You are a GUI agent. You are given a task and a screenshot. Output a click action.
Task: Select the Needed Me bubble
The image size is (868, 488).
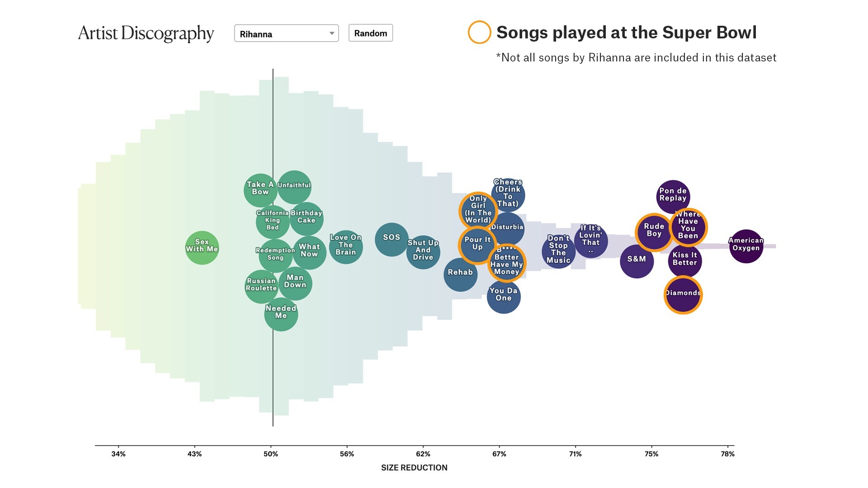pyautogui.click(x=281, y=314)
